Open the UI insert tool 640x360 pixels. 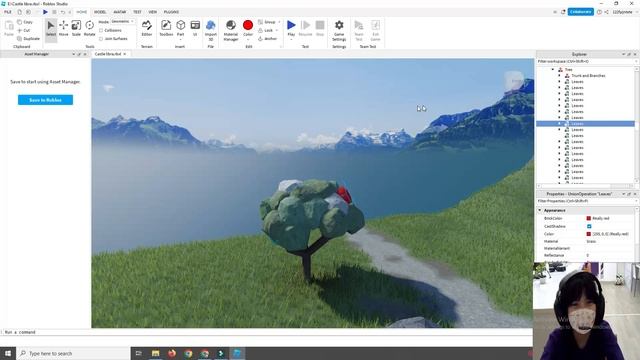pos(195,28)
